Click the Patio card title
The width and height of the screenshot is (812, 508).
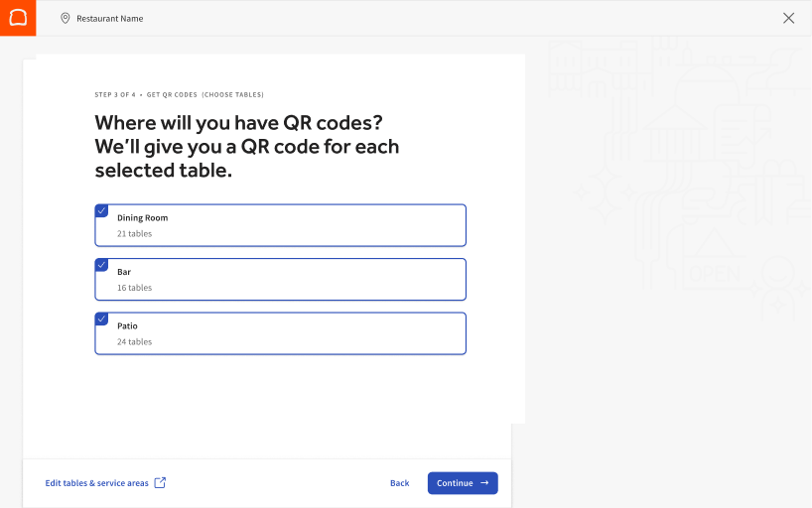pyautogui.click(x=127, y=325)
